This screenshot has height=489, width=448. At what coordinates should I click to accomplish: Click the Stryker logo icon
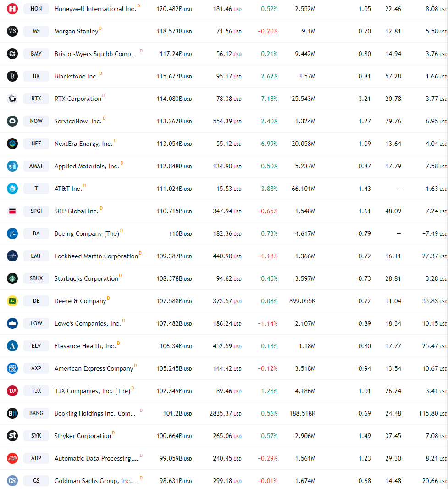12,435
